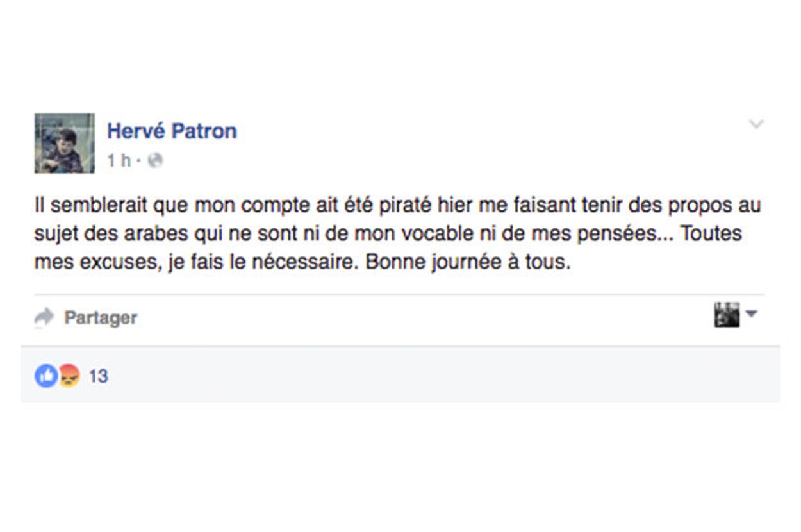Open Hervé Patron's profile picture

click(64, 144)
